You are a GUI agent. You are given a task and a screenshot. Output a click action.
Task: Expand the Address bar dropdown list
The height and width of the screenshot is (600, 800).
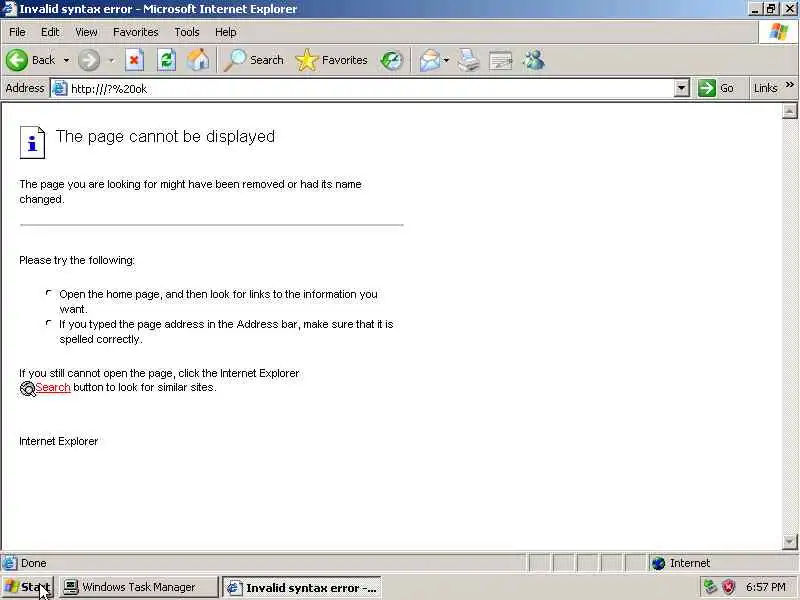coord(682,88)
